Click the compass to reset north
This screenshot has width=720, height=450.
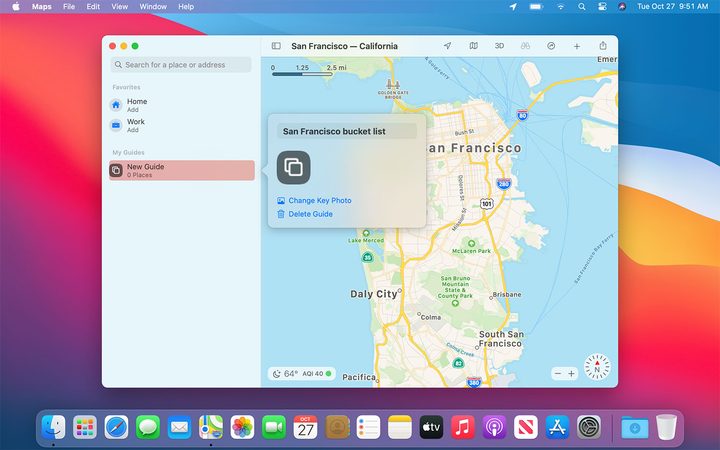tap(597, 366)
